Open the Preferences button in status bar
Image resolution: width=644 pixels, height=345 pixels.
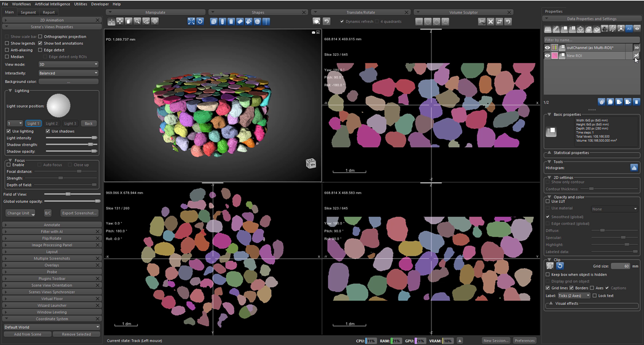point(524,341)
